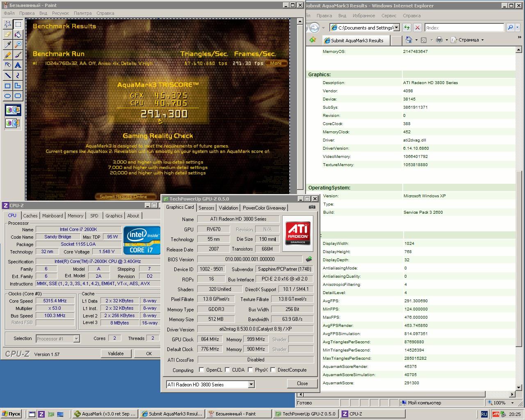Open the Рисунок menu in Paint
525x420 pixels.
[61, 13]
